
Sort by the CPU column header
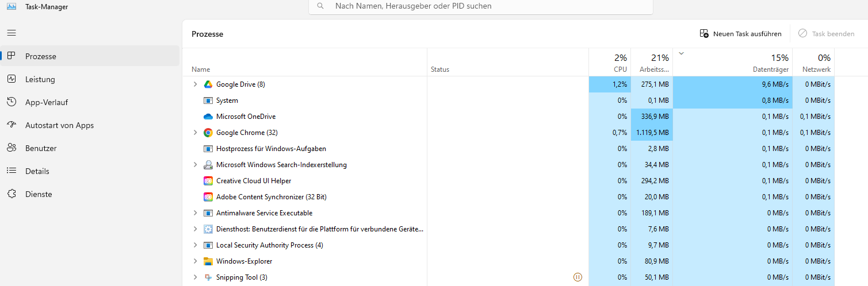coord(610,63)
